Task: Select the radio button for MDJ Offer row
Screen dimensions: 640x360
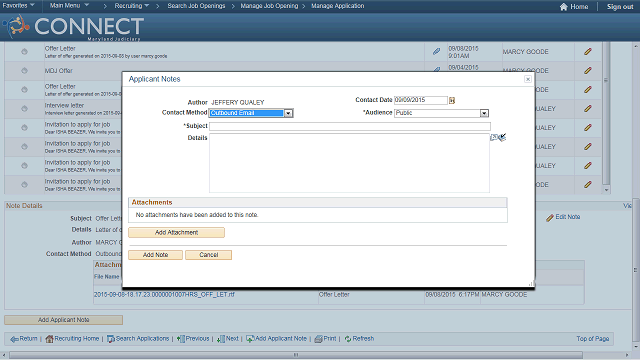Action: pyautogui.click(x=24, y=71)
